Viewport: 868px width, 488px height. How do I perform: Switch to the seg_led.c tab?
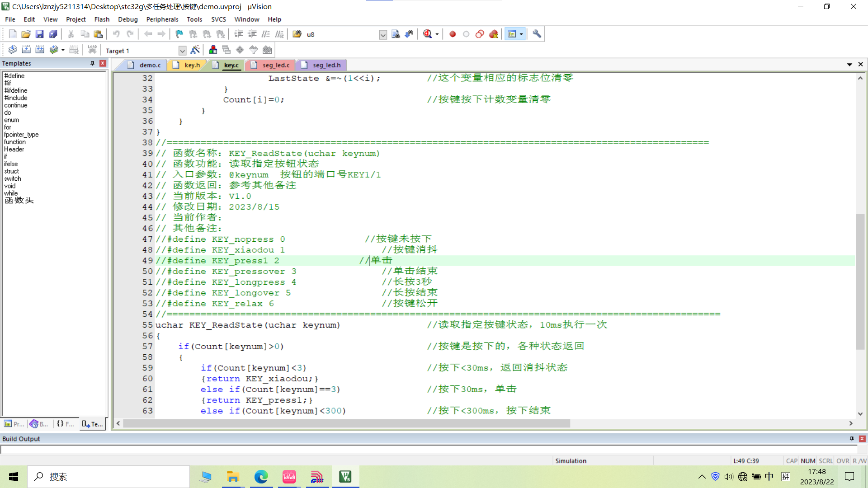271,65
